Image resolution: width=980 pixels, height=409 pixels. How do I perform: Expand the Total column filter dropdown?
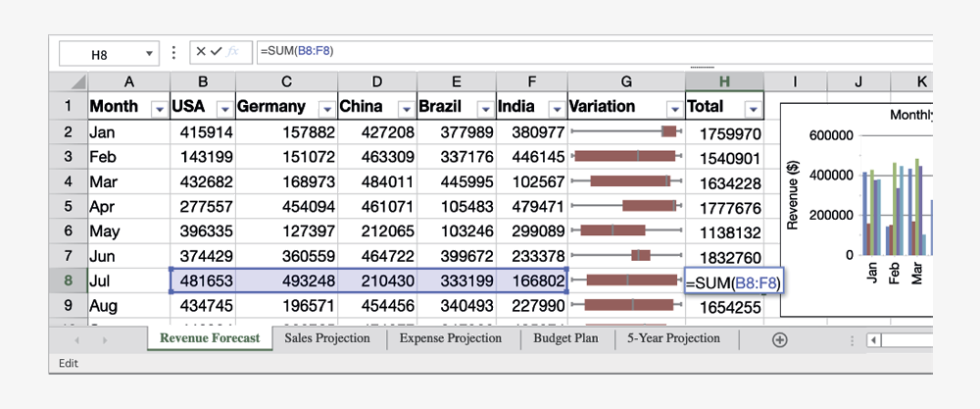[752, 108]
